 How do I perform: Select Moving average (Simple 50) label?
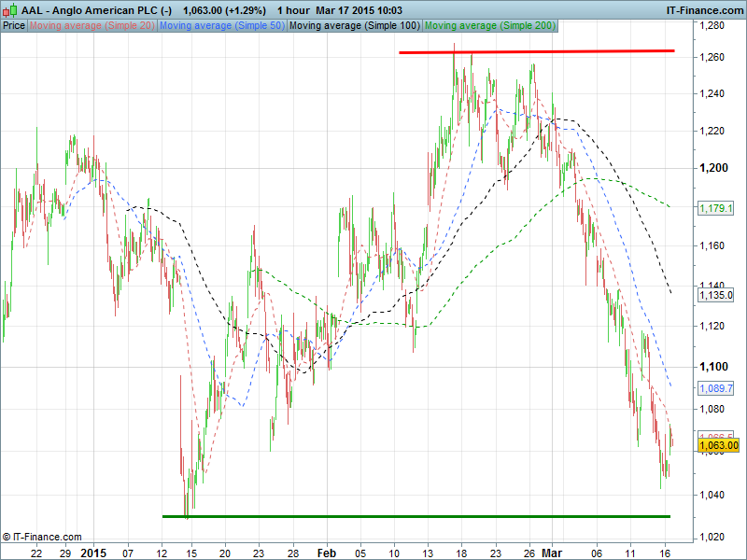[222, 25]
